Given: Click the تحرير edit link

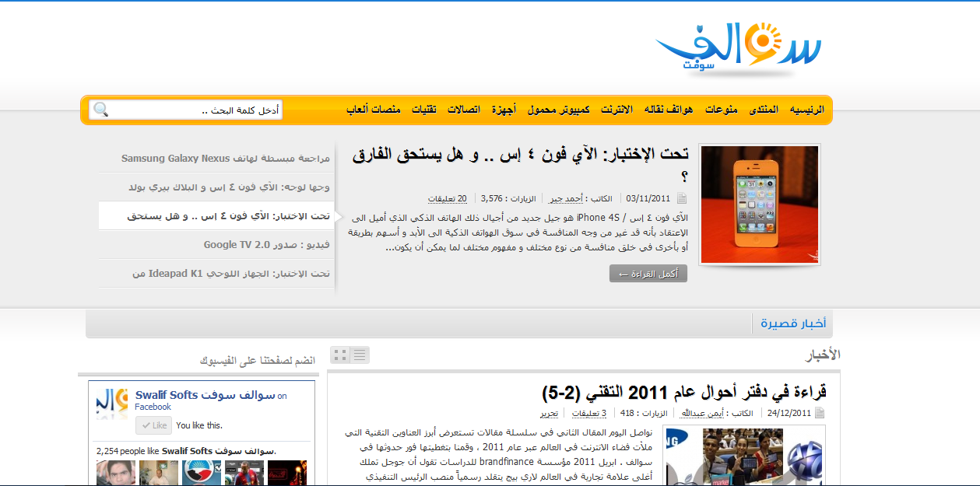Looking at the screenshot, I should coord(550,414).
